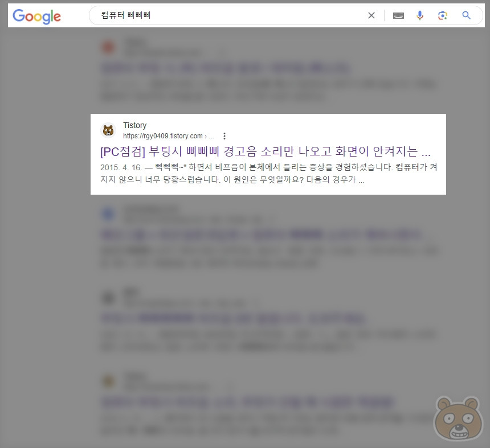
Task: Open the on-screen keyboard input tool
Action: point(398,15)
